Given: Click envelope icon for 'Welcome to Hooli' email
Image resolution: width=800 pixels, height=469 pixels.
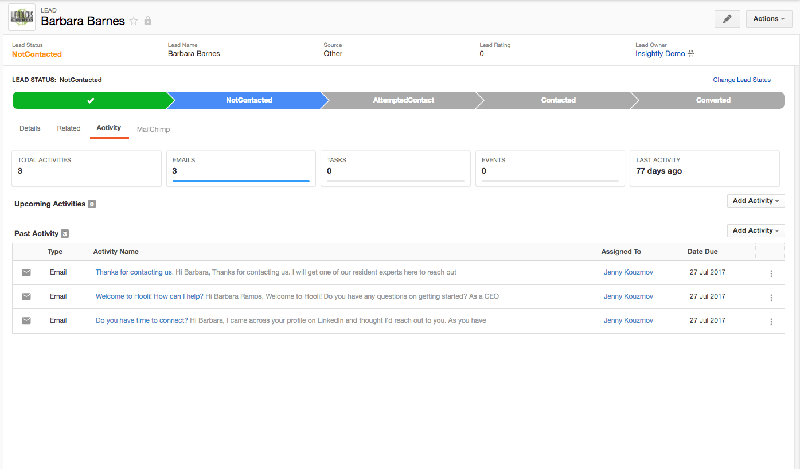Looking at the screenshot, I should click(x=26, y=297).
